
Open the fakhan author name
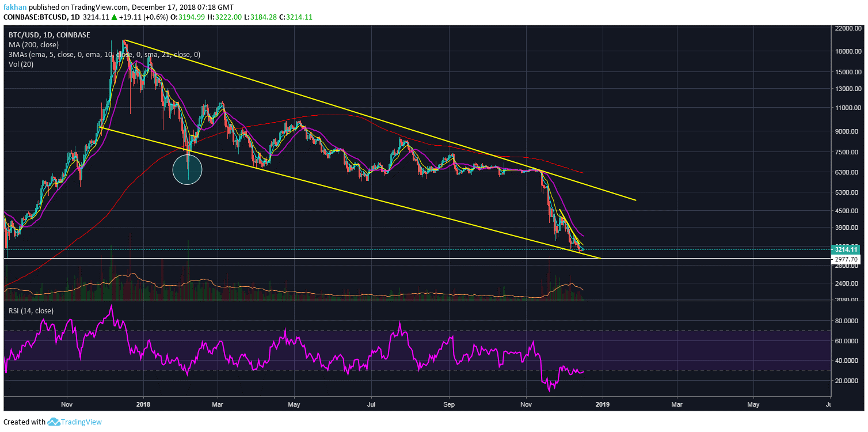click(x=14, y=7)
